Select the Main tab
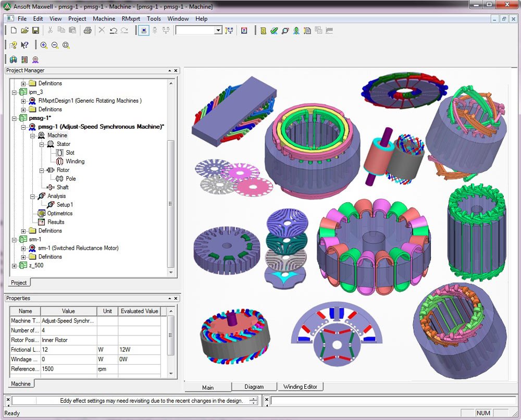 pos(208,387)
